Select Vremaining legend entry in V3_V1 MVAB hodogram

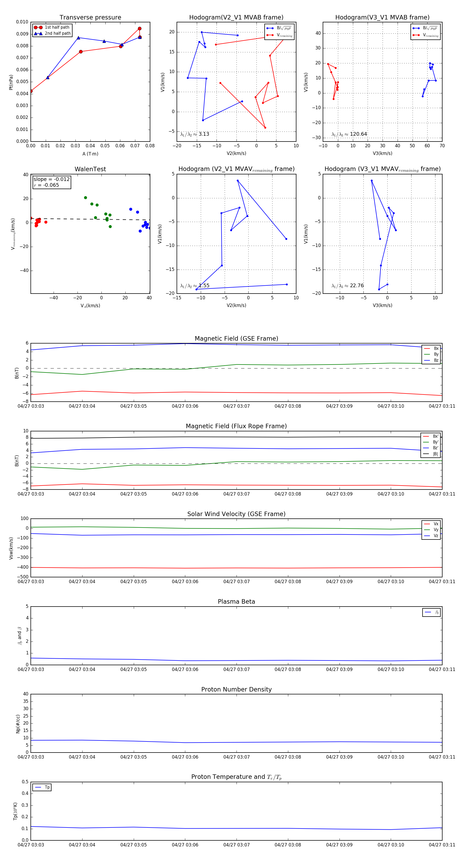point(425,35)
